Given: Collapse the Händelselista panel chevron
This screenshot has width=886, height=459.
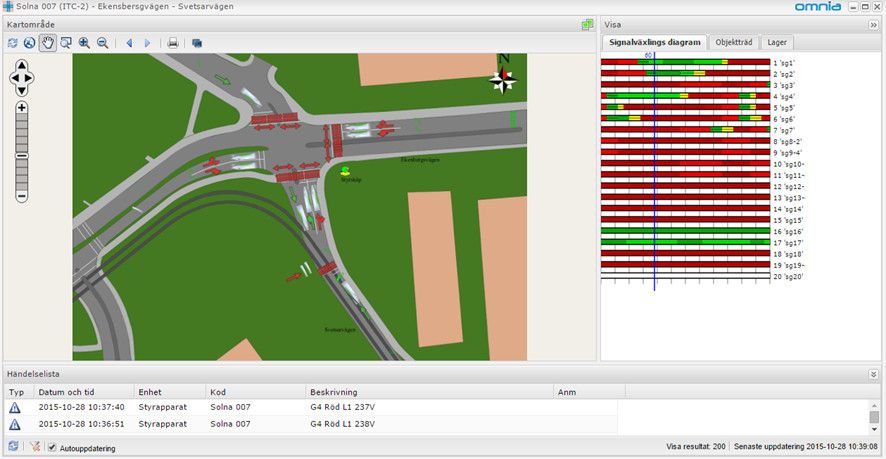Looking at the screenshot, I should [873, 374].
